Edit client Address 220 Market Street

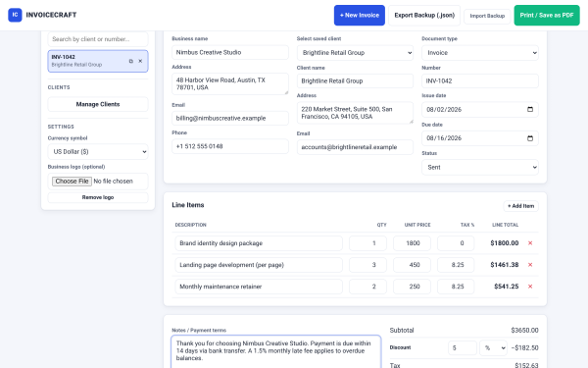click(355, 113)
